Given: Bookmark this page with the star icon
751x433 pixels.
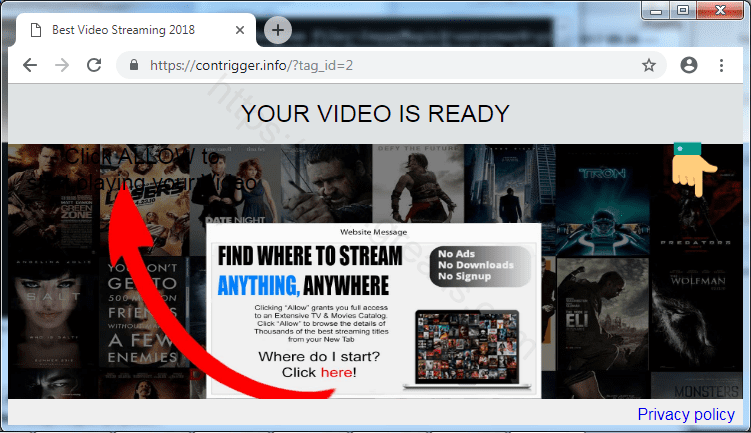Looking at the screenshot, I should point(648,65).
